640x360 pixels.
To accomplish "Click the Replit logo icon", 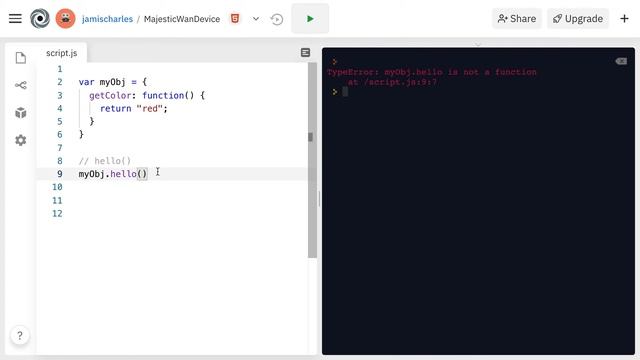I will 40,18.
